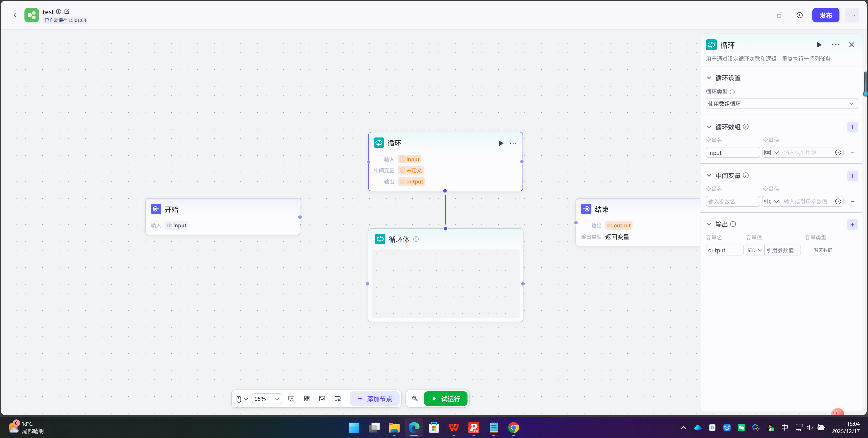Screen dimensions: 868x438
Task: Open loop node's three-dot menu on canvas
Action: (513, 143)
